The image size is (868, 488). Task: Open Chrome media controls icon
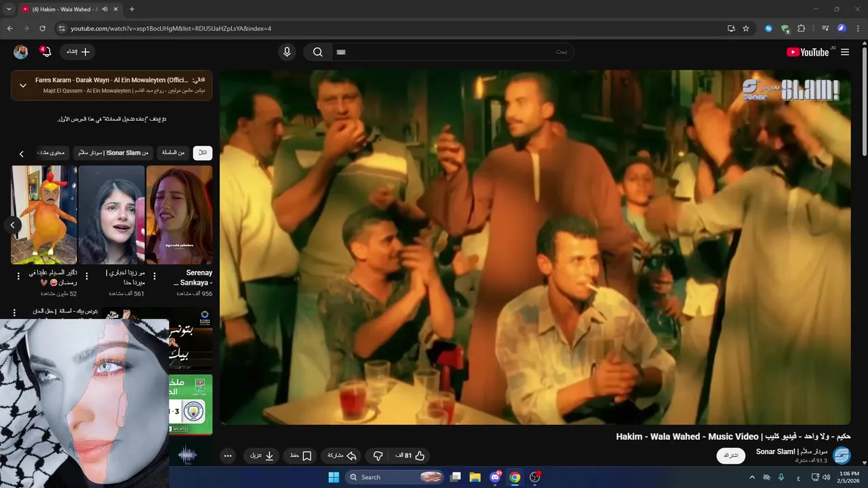coord(825,28)
